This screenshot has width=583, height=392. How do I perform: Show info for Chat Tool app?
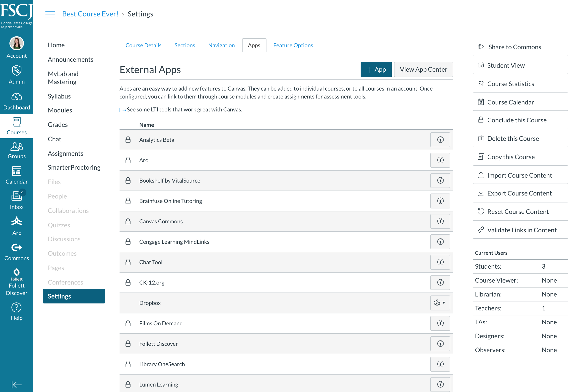440,262
